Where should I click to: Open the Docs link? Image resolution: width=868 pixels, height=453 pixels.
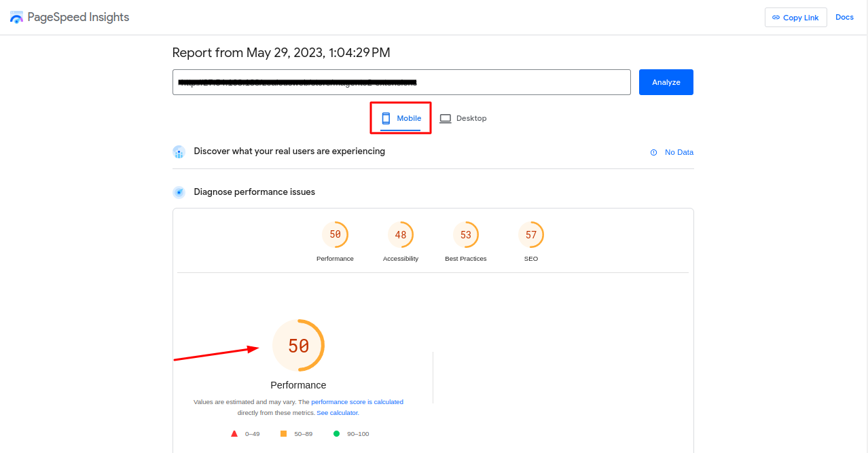[x=844, y=17]
